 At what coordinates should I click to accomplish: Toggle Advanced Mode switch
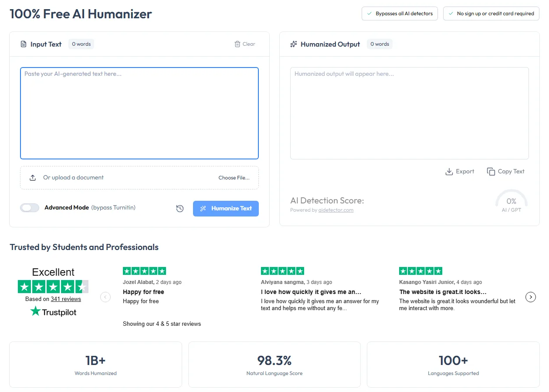point(30,208)
